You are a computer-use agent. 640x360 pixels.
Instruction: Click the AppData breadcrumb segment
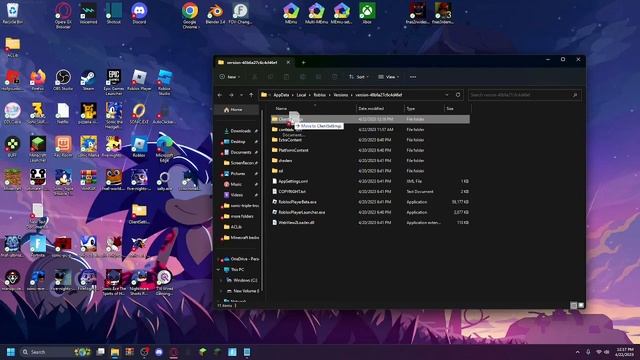tap(281, 95)
